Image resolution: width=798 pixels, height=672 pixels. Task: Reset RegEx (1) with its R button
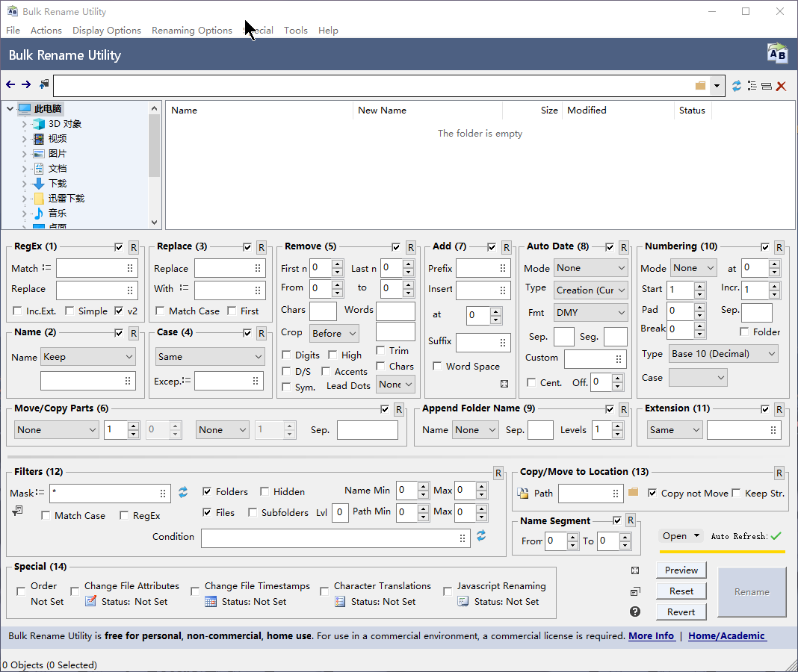pos(133,247)
